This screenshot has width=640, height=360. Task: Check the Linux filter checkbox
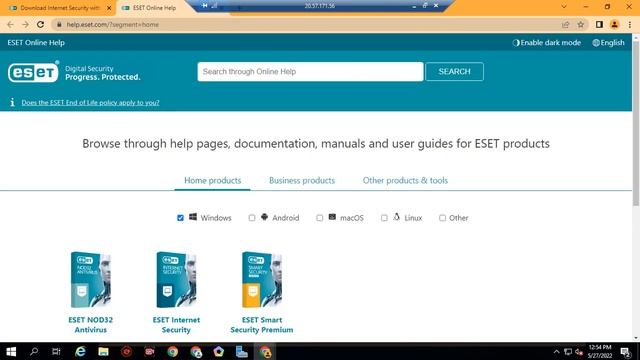tap(384, 218)
